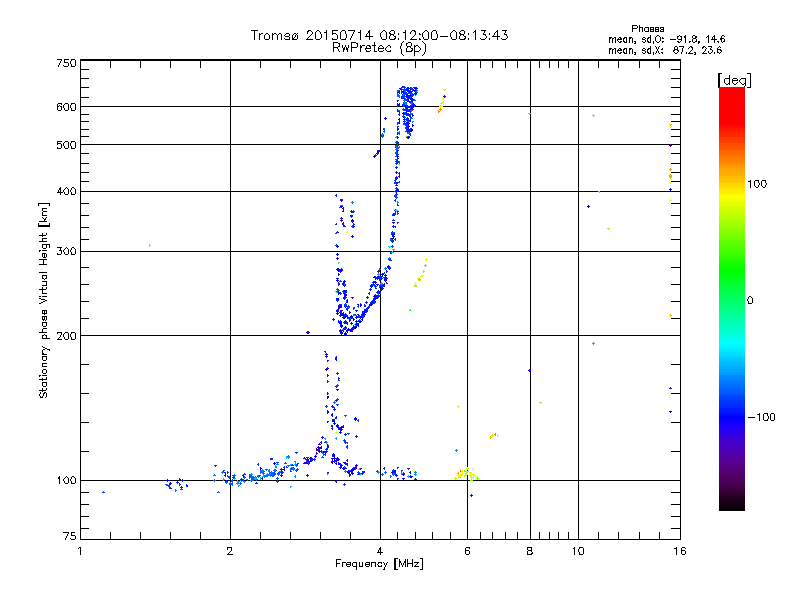Click x-axis tick label '2'
The height and width of the screenshot is (600, 800).
click(230, 551)
